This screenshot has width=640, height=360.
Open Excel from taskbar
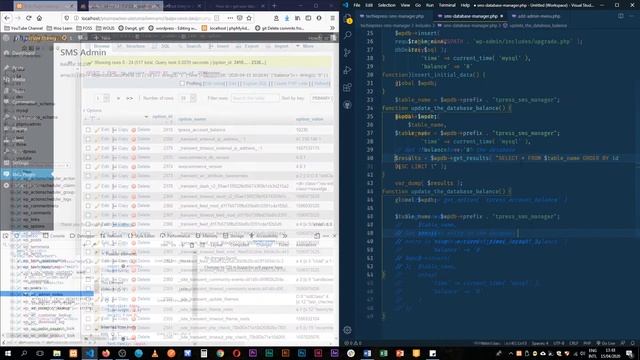pyautogui.click(x=384, y=353)
